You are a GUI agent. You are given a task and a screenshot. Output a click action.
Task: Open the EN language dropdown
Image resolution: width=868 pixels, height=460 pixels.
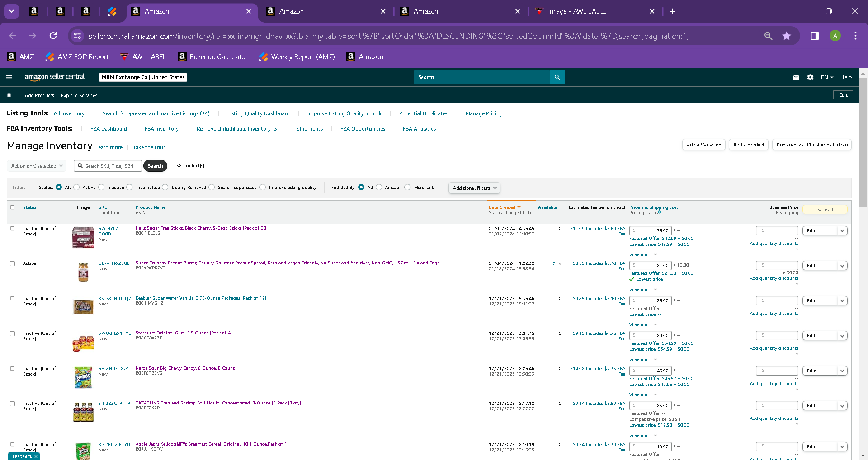[827, 77]
